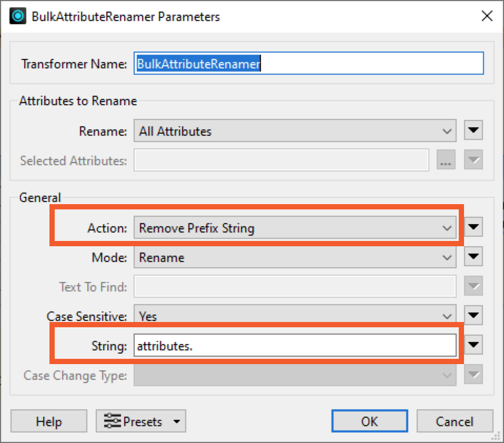Open the parameter menu icon next to Mode
The width and height of the screenshot is (504, 443).
click(x=472, y=256)
